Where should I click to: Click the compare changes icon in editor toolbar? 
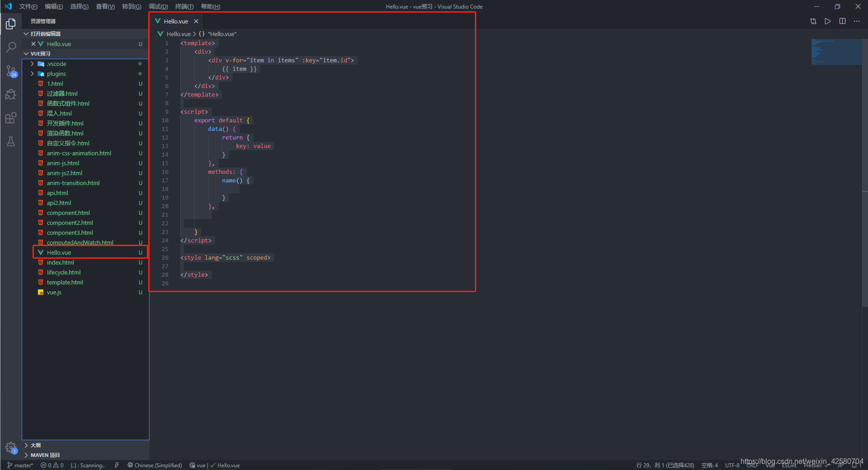pos(813,21)
